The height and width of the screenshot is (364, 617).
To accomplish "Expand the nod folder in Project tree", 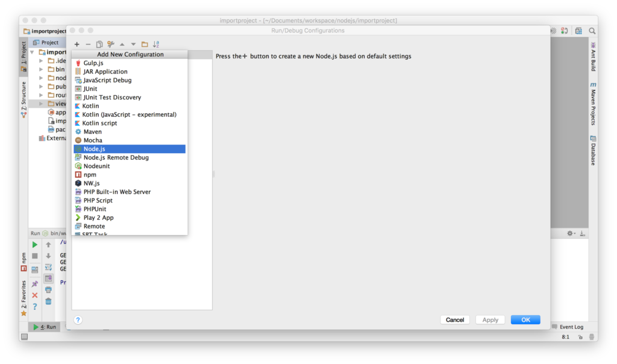I will pos(41,78).
